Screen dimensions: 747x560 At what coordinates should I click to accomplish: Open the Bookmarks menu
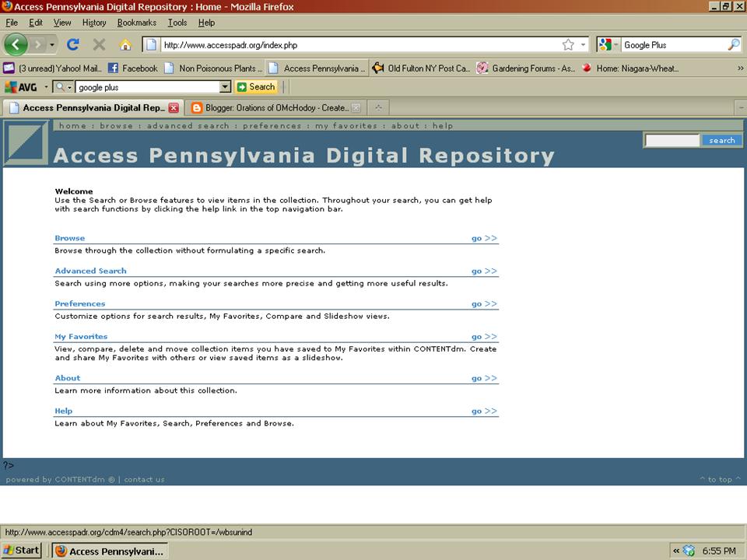[x=137, y=23]
